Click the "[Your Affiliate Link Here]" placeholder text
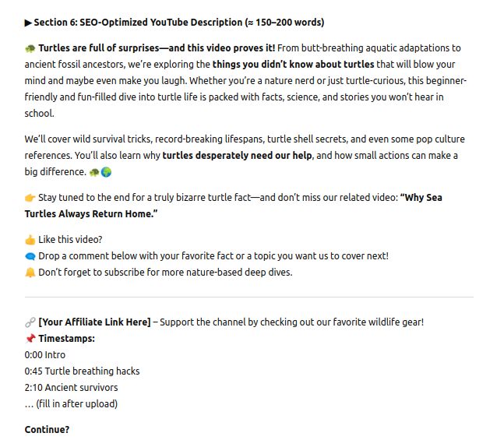 click(94, 322)
